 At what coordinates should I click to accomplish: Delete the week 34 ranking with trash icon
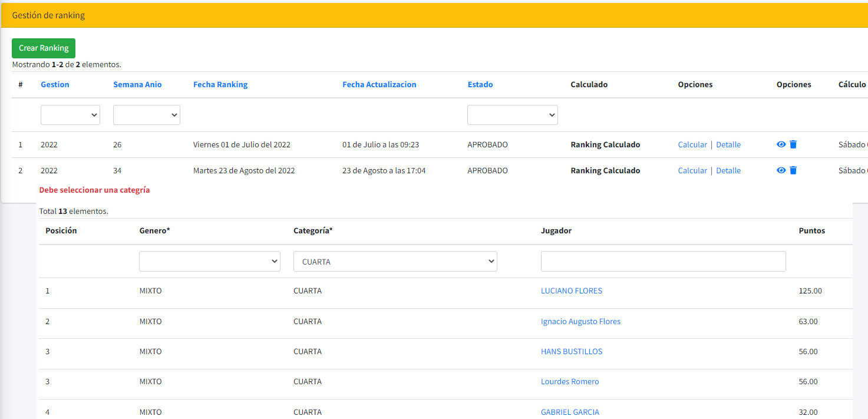coord(793,170)
